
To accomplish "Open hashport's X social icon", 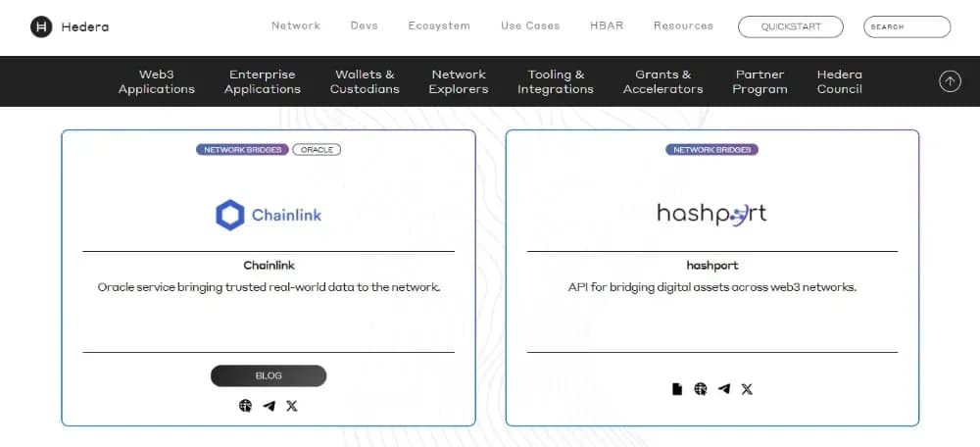I will 747,389.
